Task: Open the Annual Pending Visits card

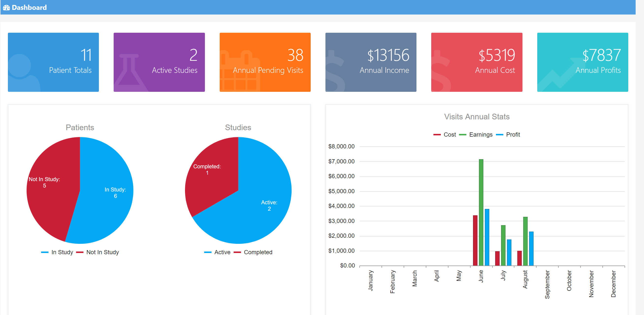Action: point(265,62)
